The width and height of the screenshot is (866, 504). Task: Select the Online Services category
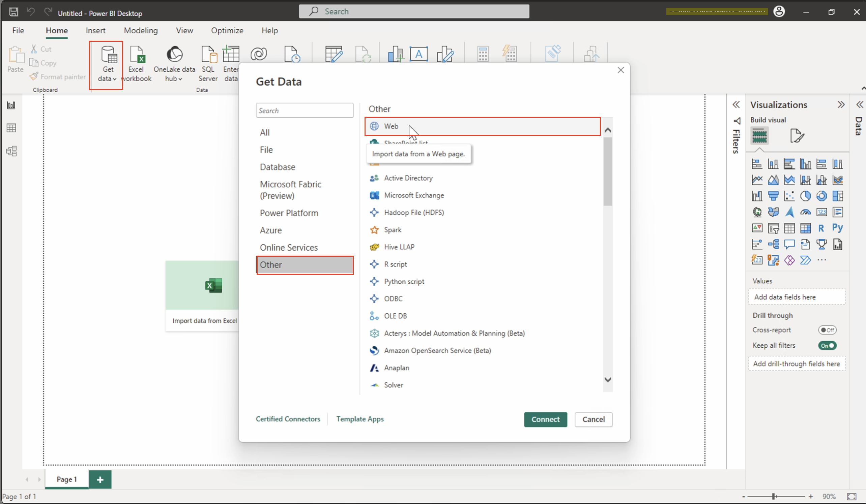[x=288, y=248]
